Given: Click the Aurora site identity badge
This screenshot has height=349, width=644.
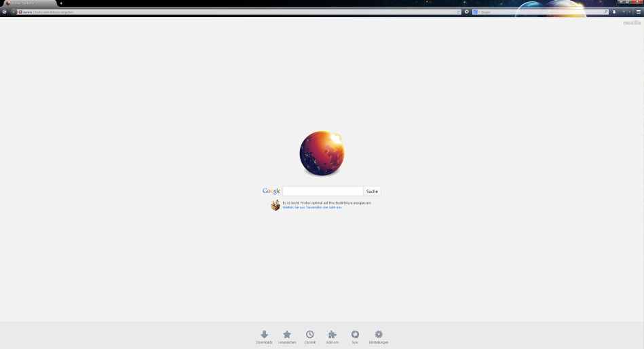Looking at the screenshot, I should pyautogui.click(x=26, y=12).
